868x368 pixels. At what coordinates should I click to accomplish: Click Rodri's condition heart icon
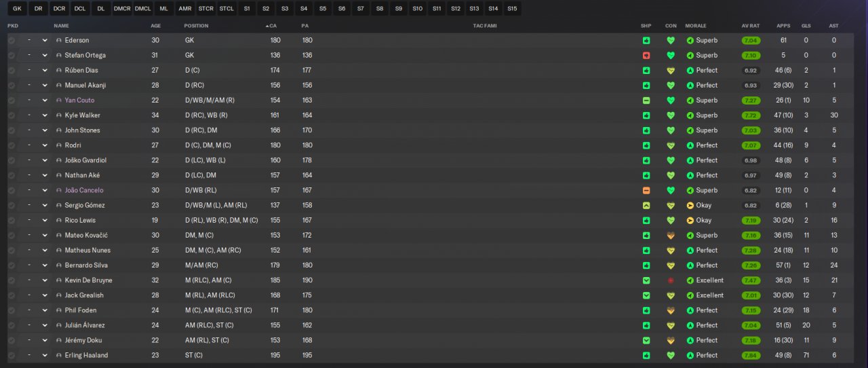pyautogui.click(x=671, y=145)
